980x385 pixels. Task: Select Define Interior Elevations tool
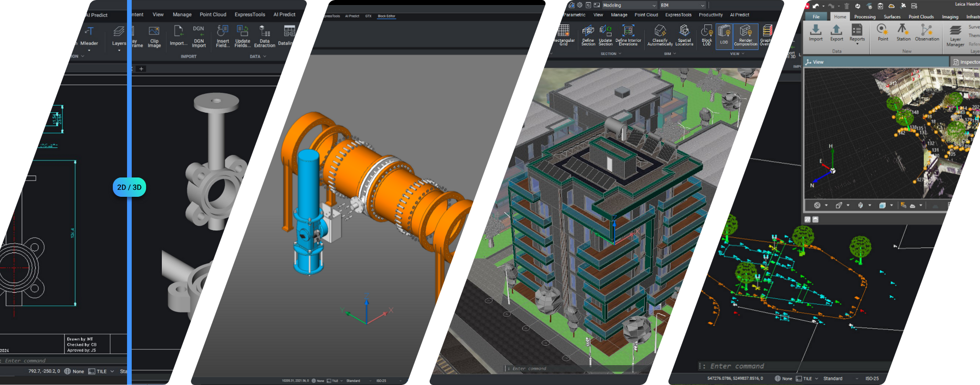628,35
